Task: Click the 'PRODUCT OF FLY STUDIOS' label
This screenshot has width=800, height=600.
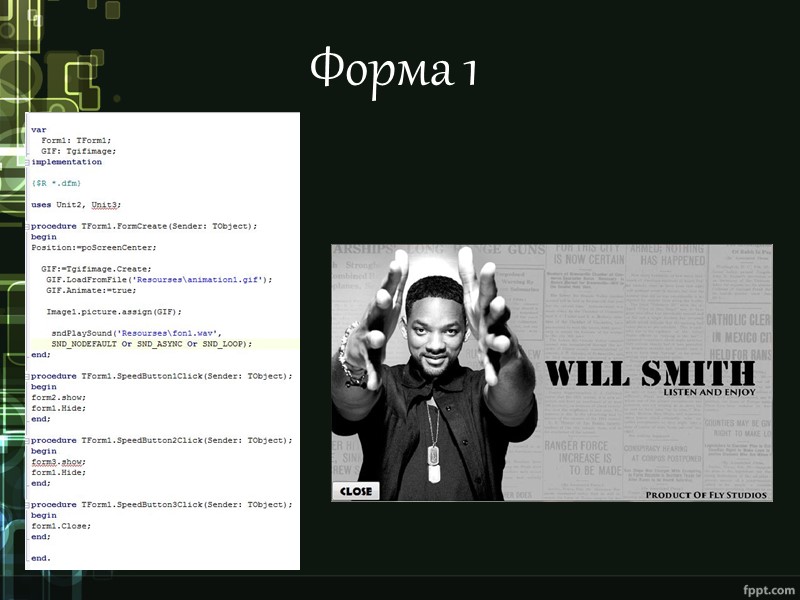Action: pyautogui.click(x=706, y=495)
